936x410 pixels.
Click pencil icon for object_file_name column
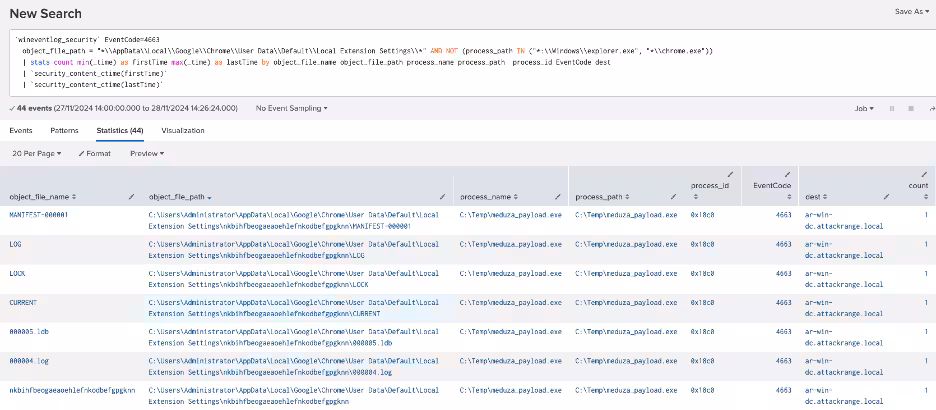pos(132,196)
